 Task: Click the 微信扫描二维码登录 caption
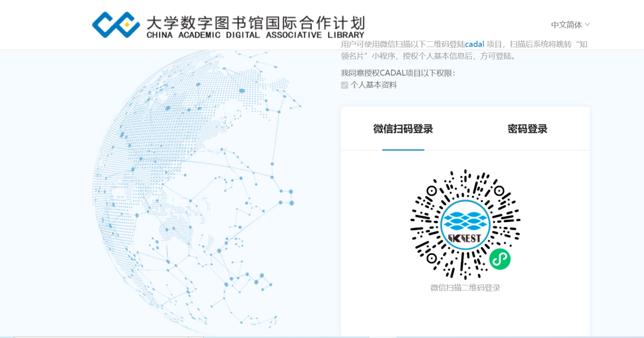pos(465,288)
